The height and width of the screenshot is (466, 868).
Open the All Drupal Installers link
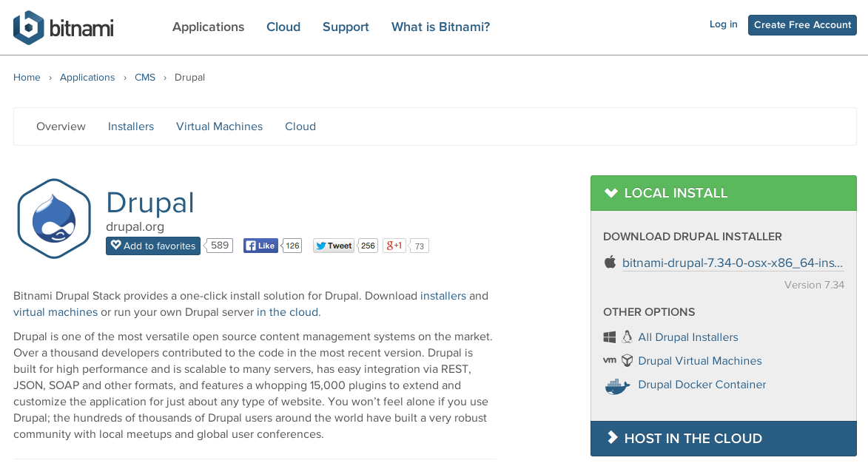point(688,337)
